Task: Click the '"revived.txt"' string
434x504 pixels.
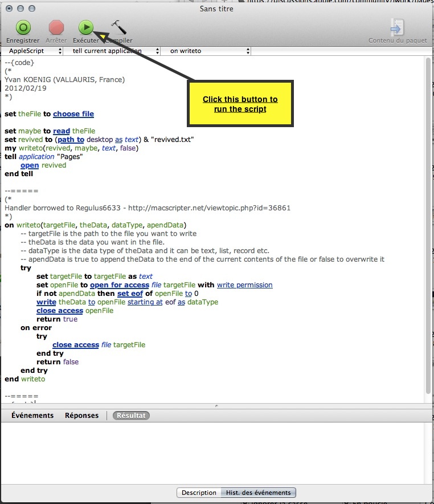Action: coord(172,140)
